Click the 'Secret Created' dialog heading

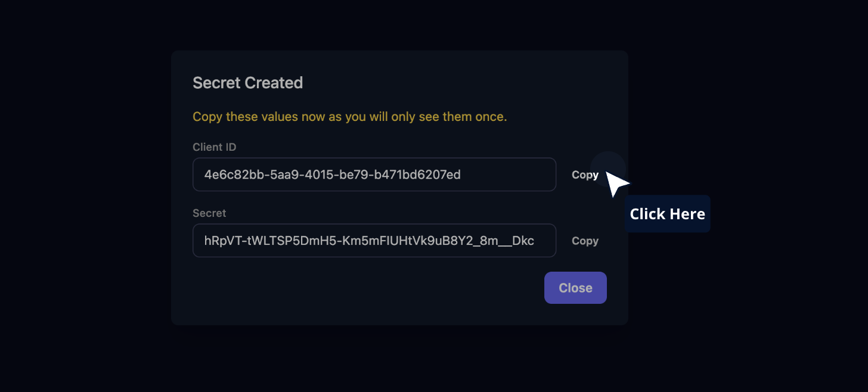(247, 83)
